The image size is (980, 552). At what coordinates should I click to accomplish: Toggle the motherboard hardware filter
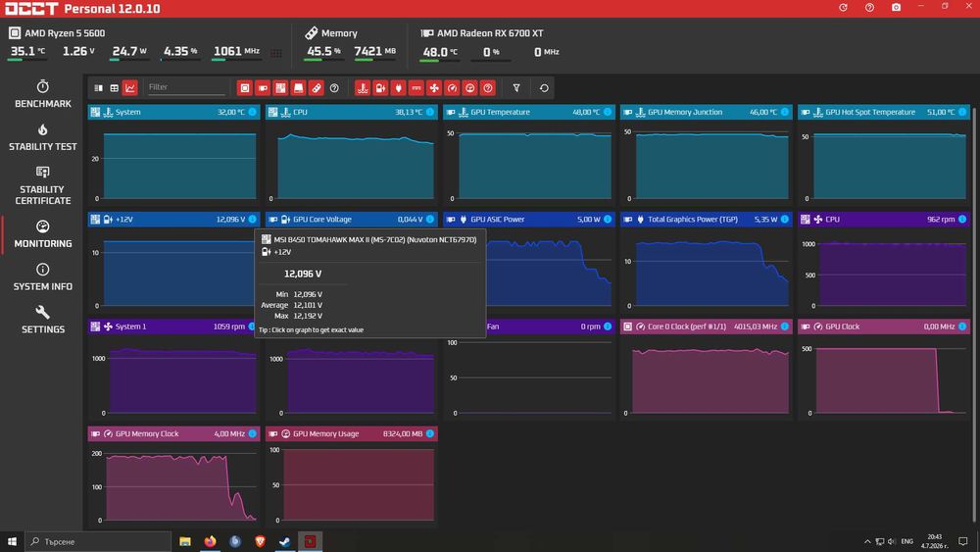click(280, 88)
